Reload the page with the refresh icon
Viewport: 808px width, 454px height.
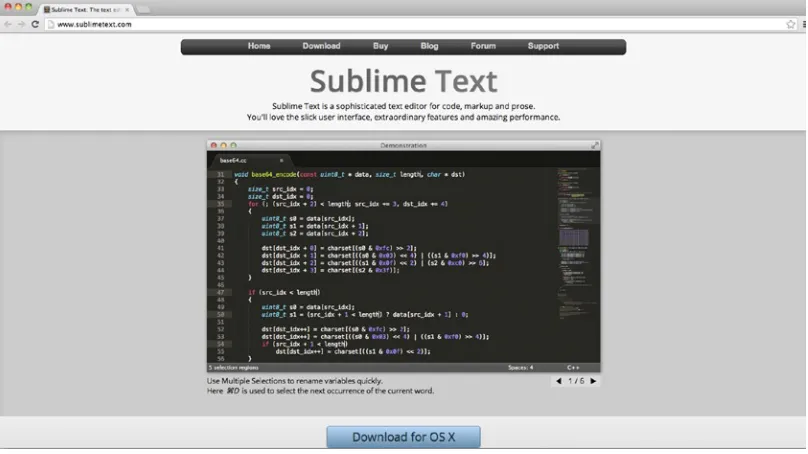tap(35, 24)
